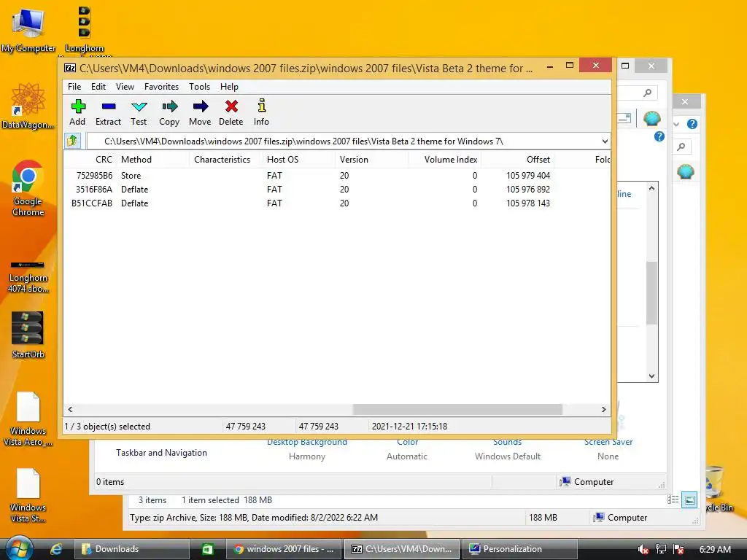This screenshot has width=747, height=560.
Task: Click the Copy toolbar icon
Action: [x=169, y=112]
